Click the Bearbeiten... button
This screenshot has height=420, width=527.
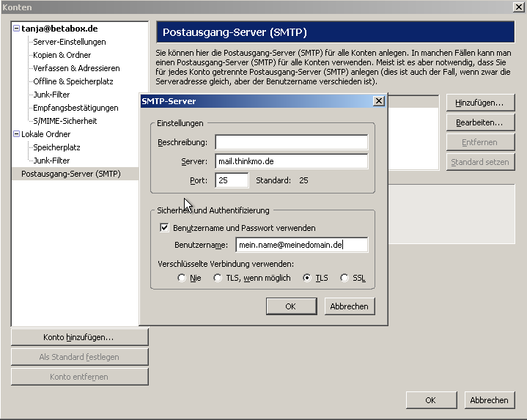pyautogui.click(x=480, y=122)
